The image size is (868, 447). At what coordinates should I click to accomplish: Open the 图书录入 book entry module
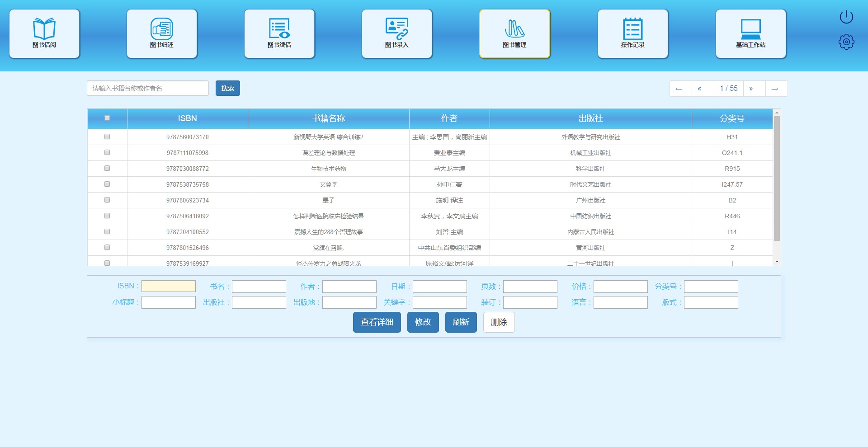[397, 34]
